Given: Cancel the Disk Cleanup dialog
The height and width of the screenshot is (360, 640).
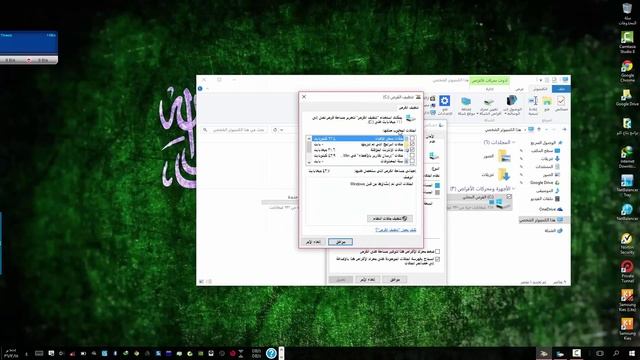Looking at the screenshot, I should click(x=313, y=242).
